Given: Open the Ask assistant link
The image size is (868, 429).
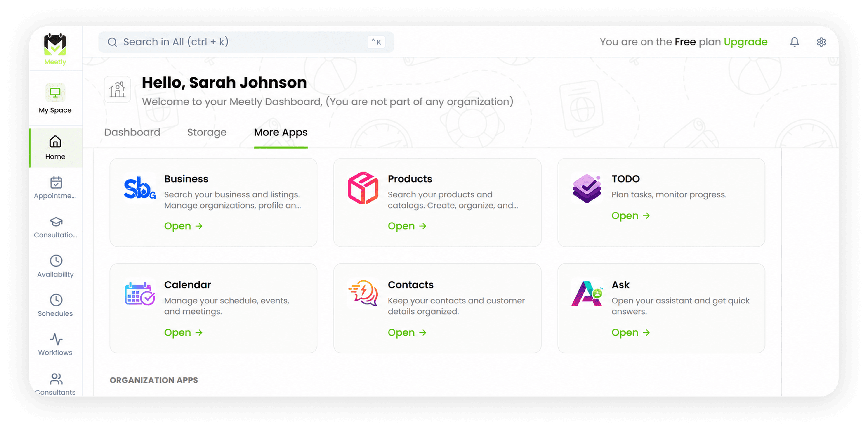Looking at the screenshot, I should coord(630,333).
